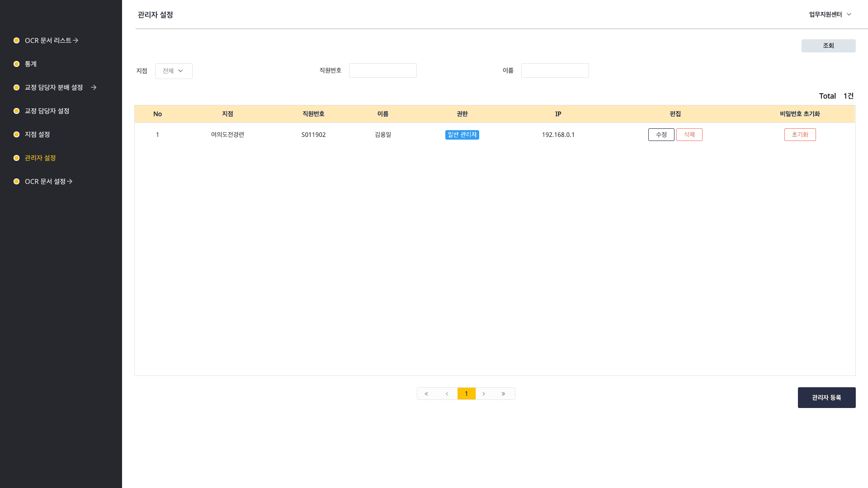The image size is (868, 488).
Task: Open the 지점 전체 dropdown
Action: pyautogui.click(x=174, y=71)
